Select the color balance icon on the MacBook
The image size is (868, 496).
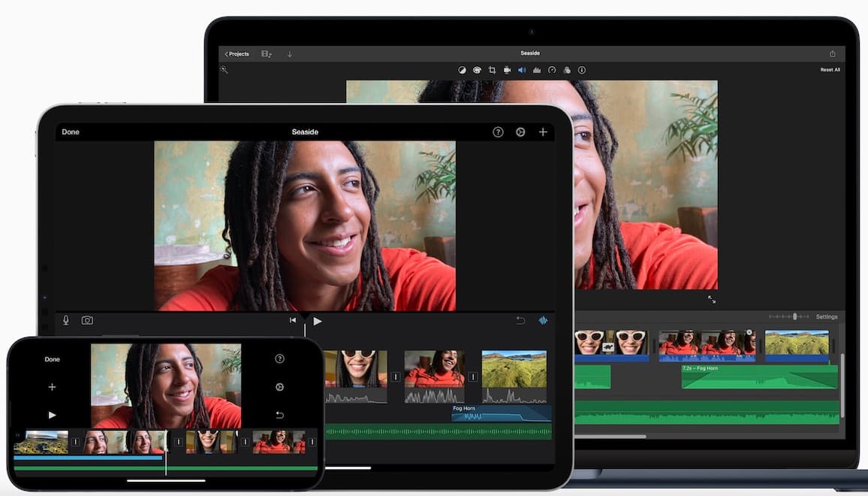click(463, 70)
